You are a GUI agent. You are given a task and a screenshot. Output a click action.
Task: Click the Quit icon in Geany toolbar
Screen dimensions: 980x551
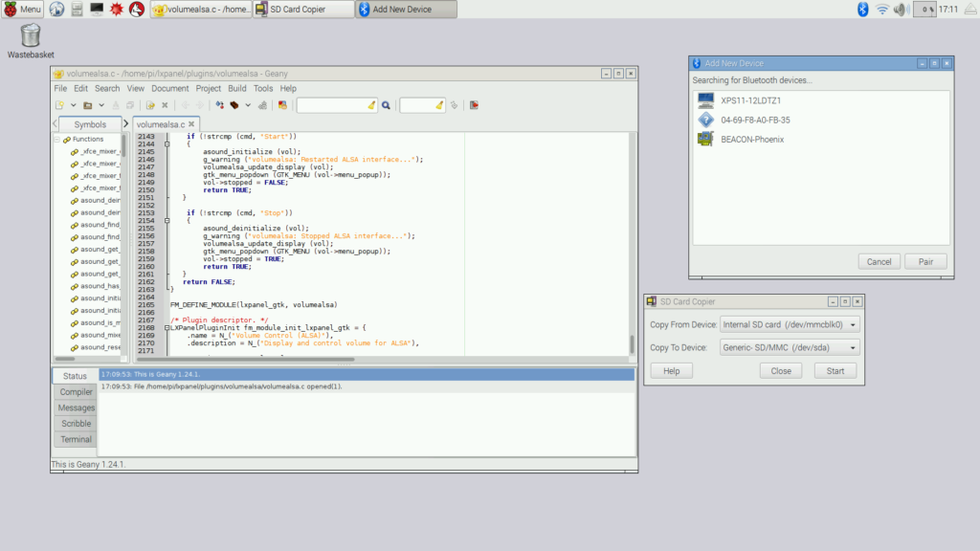click(x=472, y=105)
